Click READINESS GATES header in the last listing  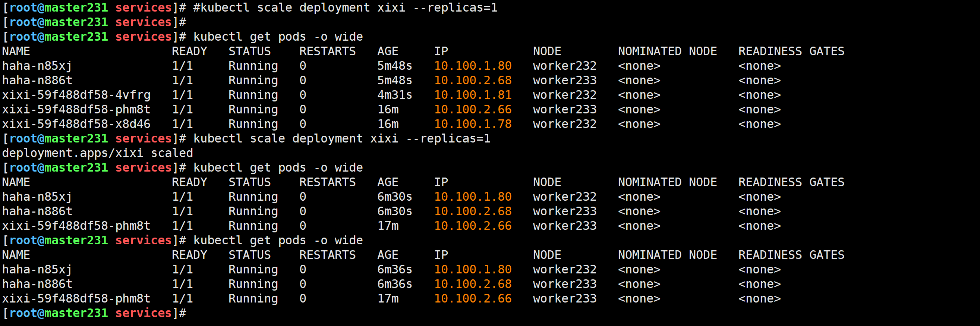[791, 255]
